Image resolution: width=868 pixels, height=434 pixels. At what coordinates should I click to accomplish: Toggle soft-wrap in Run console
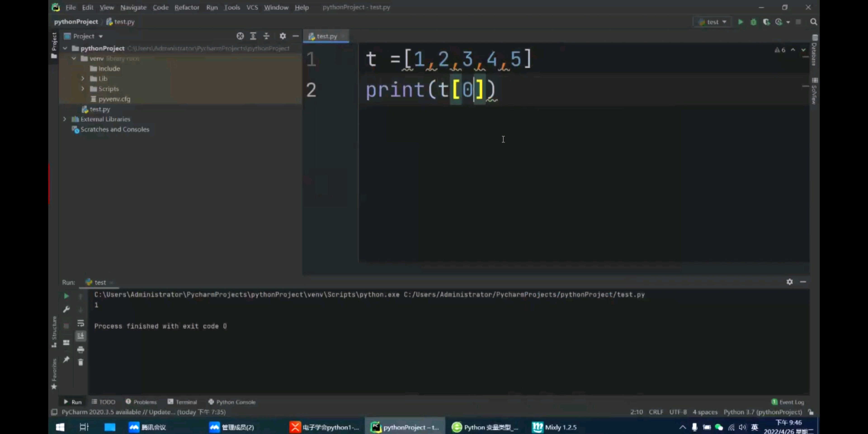tap(80, 323)
